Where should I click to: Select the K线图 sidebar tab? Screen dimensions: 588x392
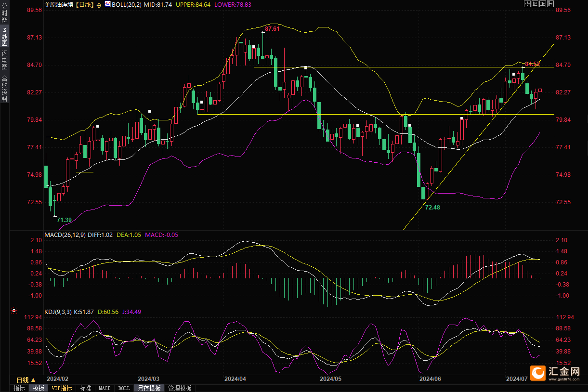pos(4,37)
